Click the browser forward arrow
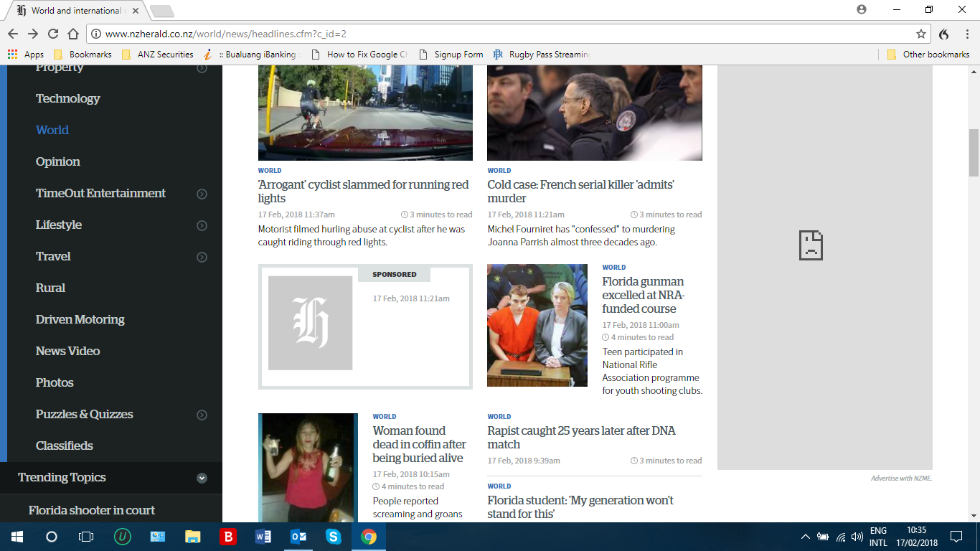 [x=33, y=34]
